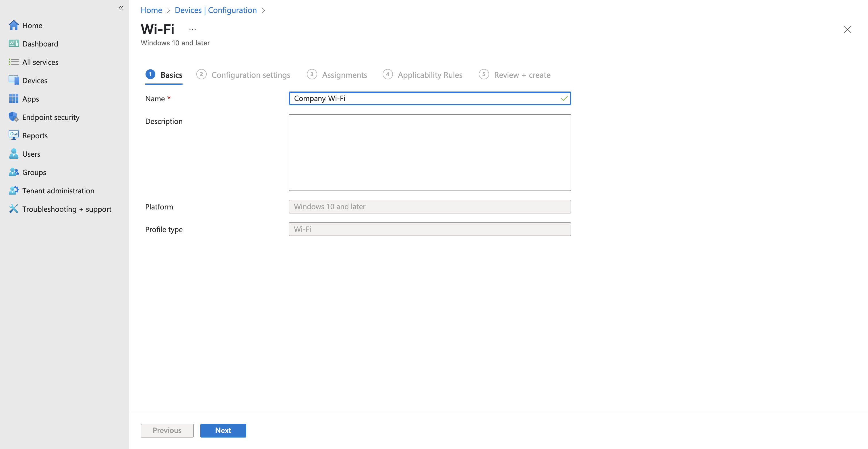Open the Devices monitor icon
The width and height of the screenshot is (868, 449).
coord(13,80)
